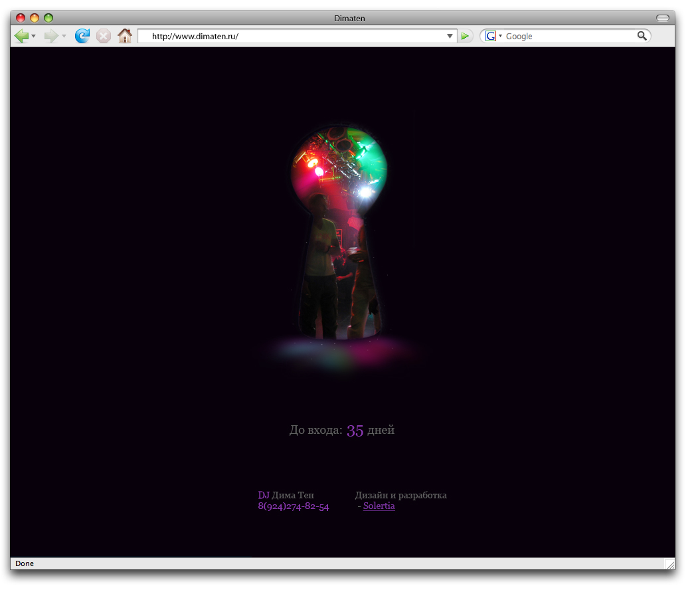Image resolution: width=700 pixels, height=594 pixels.
Task: Click the toolbar toggle pill button
Action: pos(663,18)
